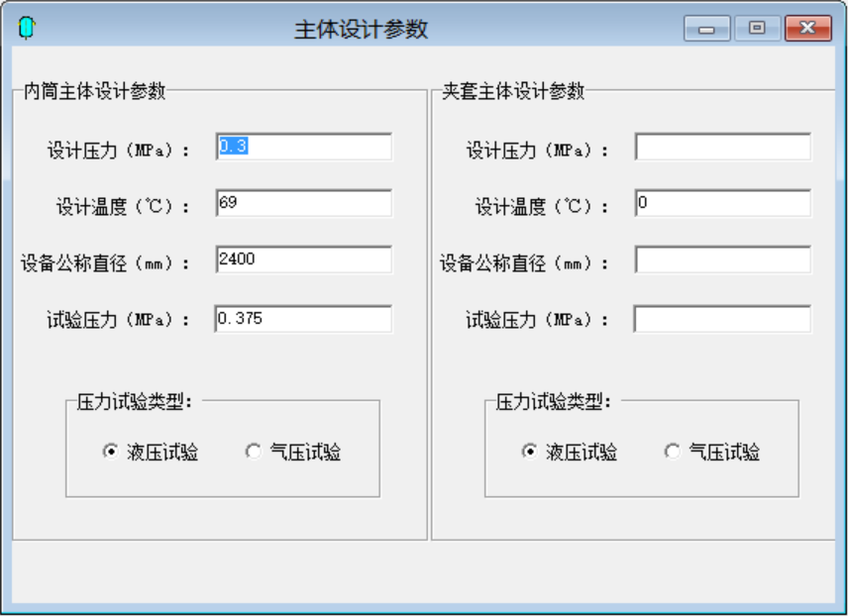Screen dimensions: 848x616
Task: Minimize the 主体设计参数 window
Action: [706, 29]
